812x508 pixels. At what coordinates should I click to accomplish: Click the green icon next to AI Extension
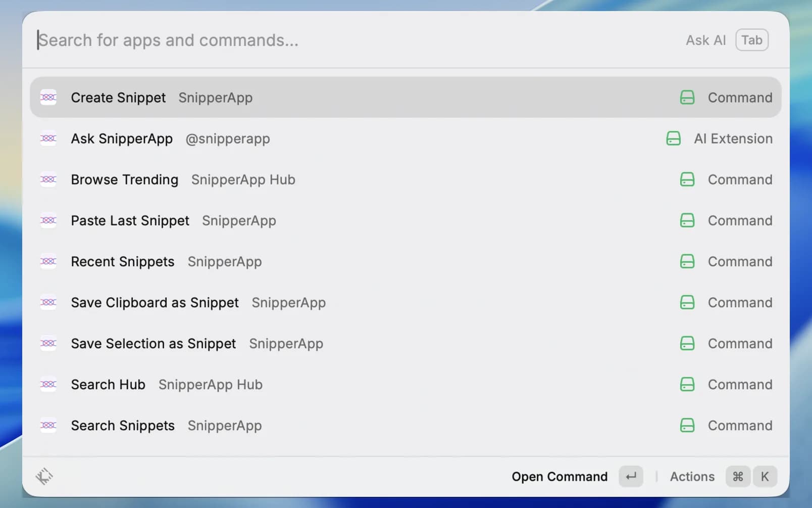pyautogui.click(x=674, y=138)
